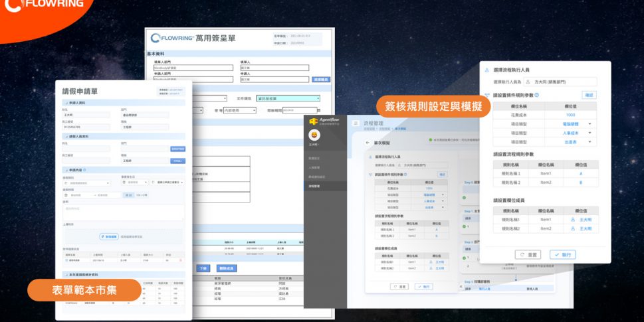Image resolution: width=644 pixels, height=322 pixels.
Task: Click help icon beside 請設置條件規則參數 in Agentflow window
Action: click(405, 175)
